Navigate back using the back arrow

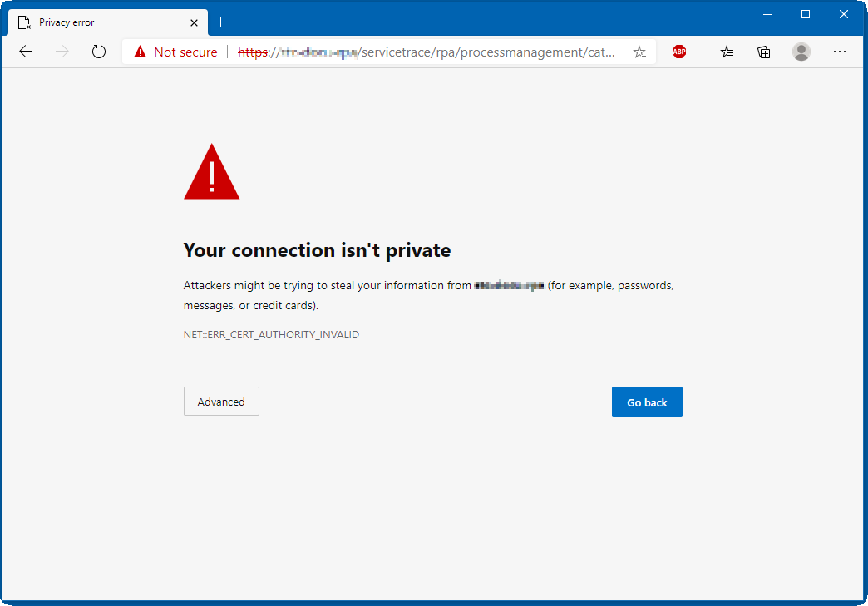coord(25,51)
